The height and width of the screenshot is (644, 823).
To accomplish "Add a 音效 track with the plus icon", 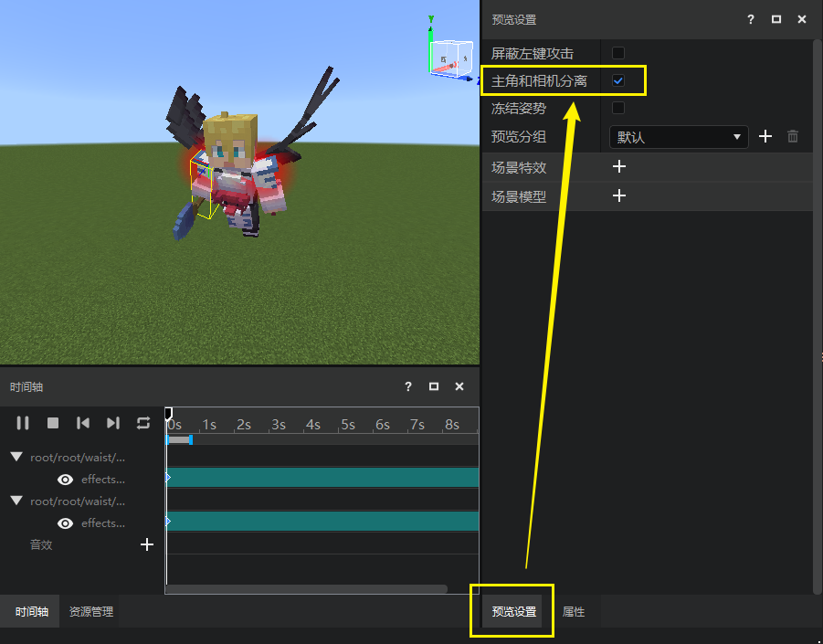I will (x=147, y=544).
